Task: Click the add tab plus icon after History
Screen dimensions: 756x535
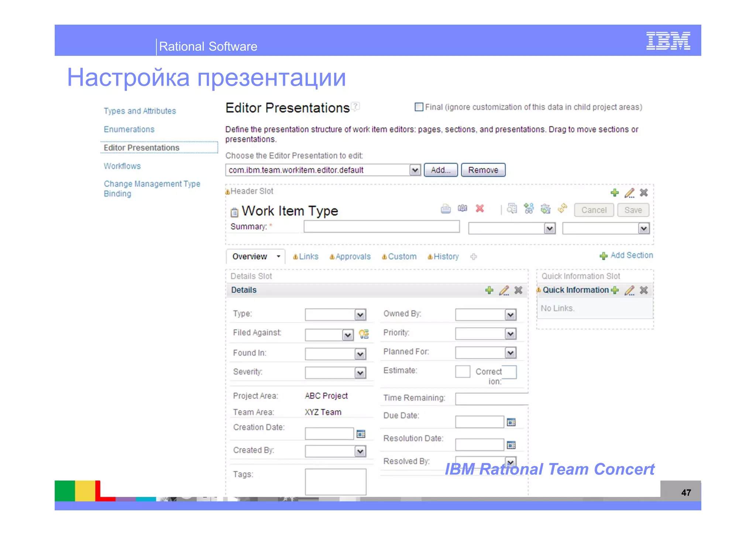Action: pos(474,256)
